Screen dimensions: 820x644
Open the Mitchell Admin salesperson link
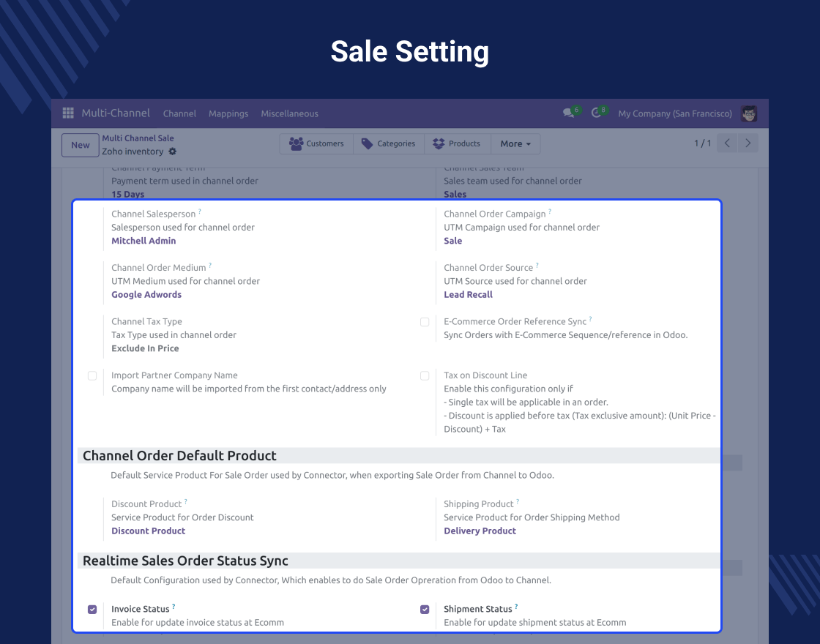(143, 241)
